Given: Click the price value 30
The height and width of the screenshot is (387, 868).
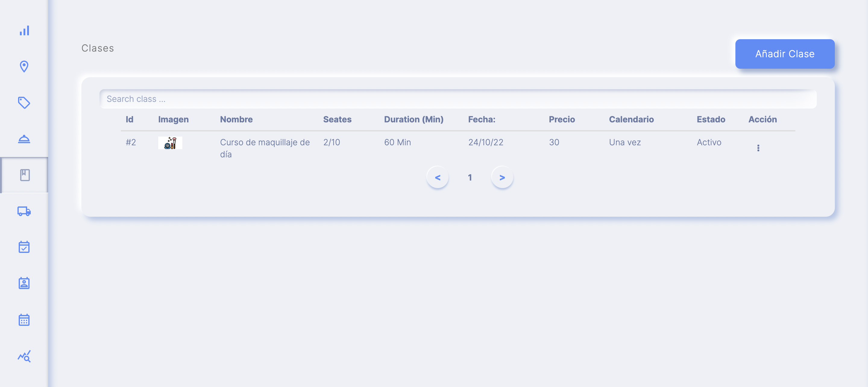Looking at the screenshot, I should click(x=554, y=142).
